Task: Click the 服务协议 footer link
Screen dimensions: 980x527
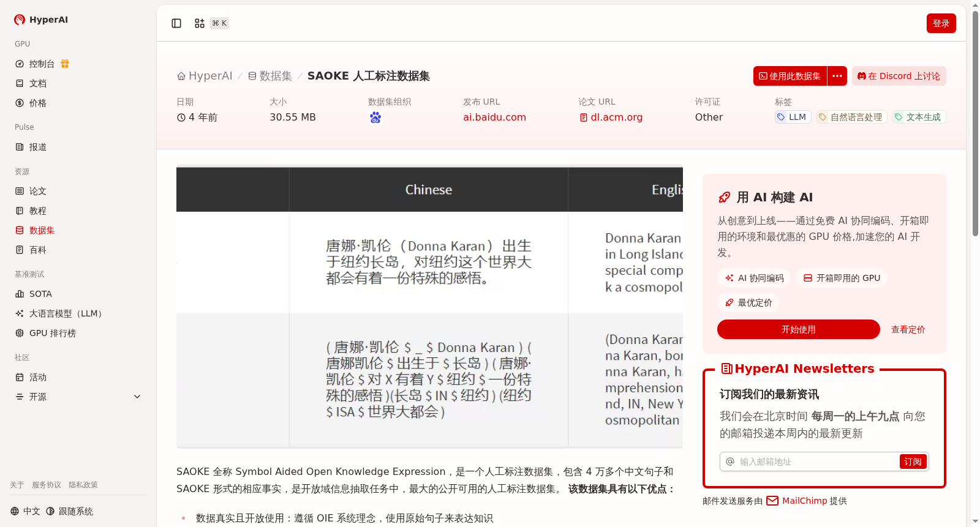Action: tap(47, 485)
